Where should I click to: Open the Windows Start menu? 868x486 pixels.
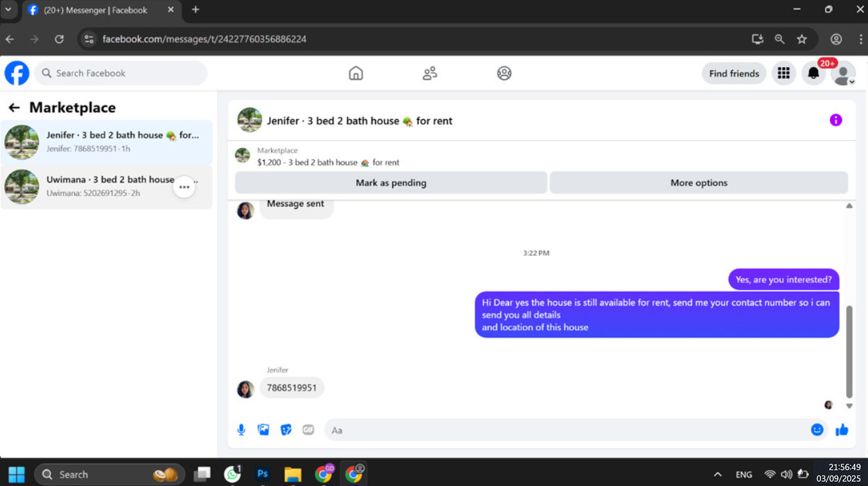click(17, 475)
